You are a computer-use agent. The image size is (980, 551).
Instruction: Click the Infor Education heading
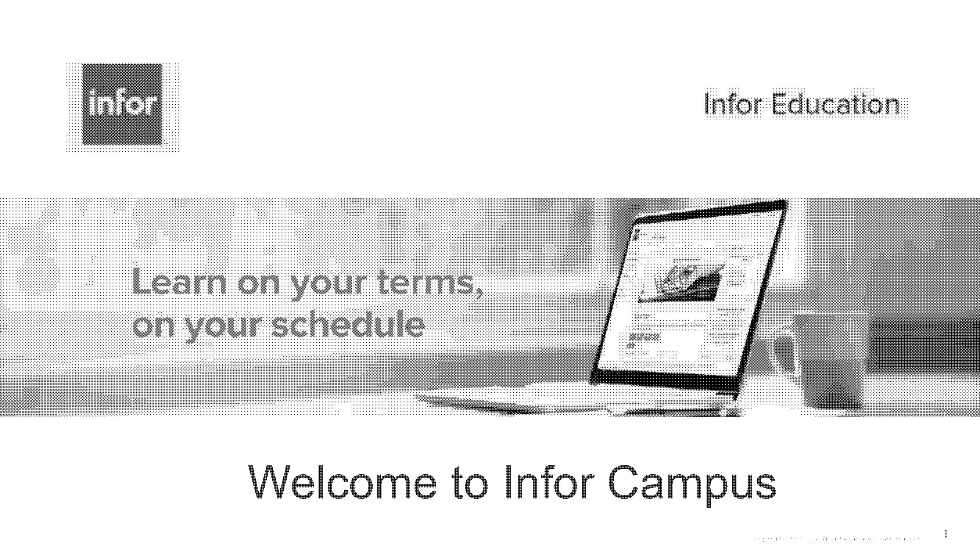click(802, 104)
